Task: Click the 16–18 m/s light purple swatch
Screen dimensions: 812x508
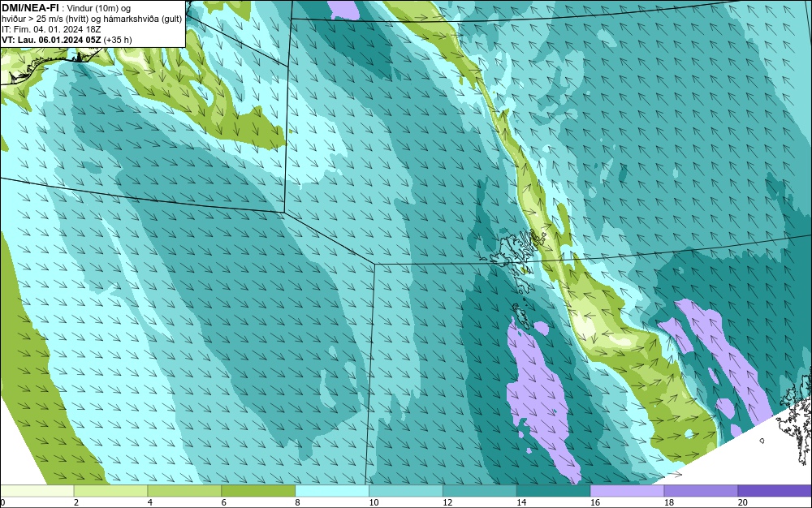Action: click(627, 491)
